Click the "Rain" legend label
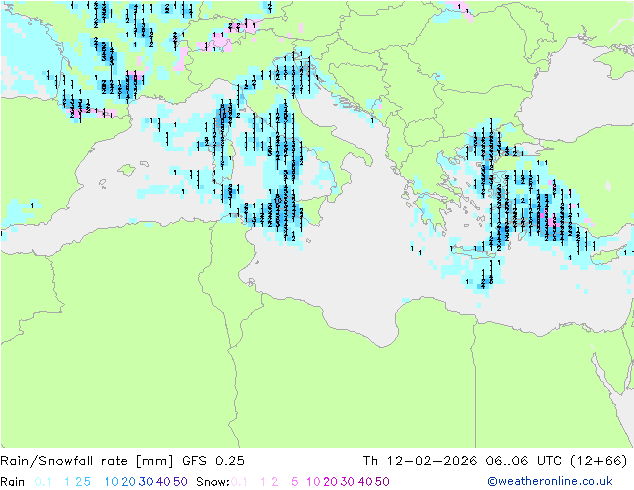This screenshot has height=490, width=634. pos(13,482)
